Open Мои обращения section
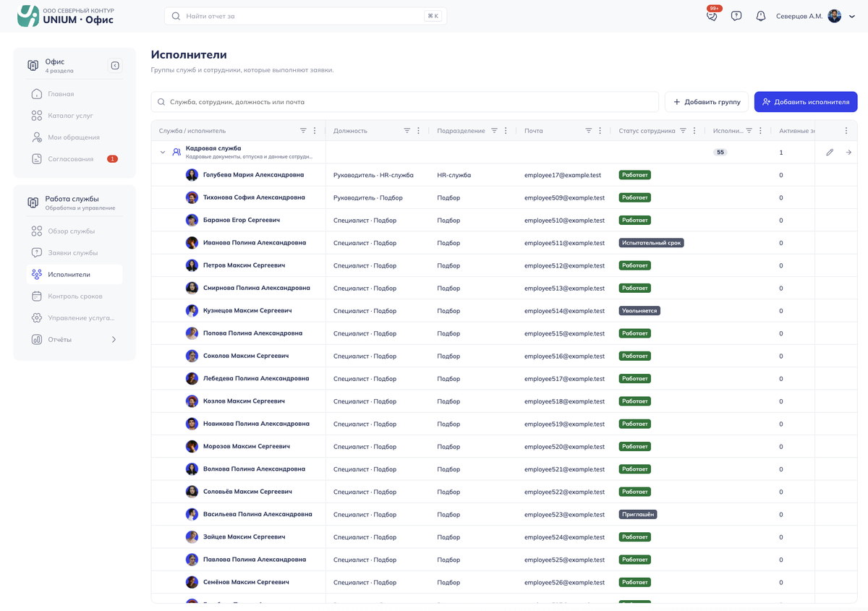The height and width of the screenshot is (611, 868). [x=75, y=137]
